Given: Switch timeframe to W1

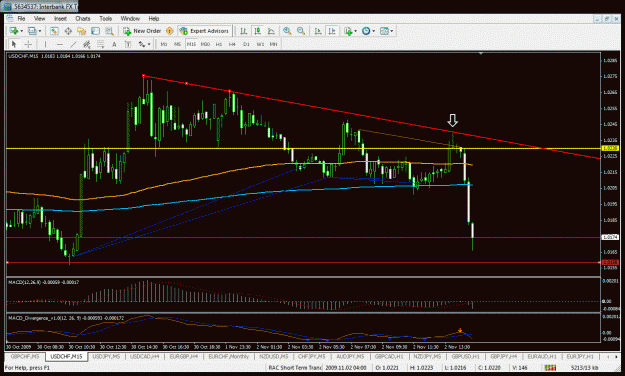Looking at the screenshot, I should tap(260, 44).
